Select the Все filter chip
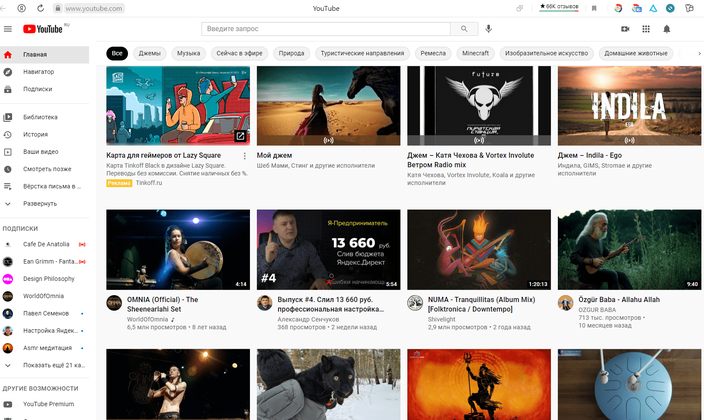The height and width of the screenshot is (420, 704). (117, 53)
